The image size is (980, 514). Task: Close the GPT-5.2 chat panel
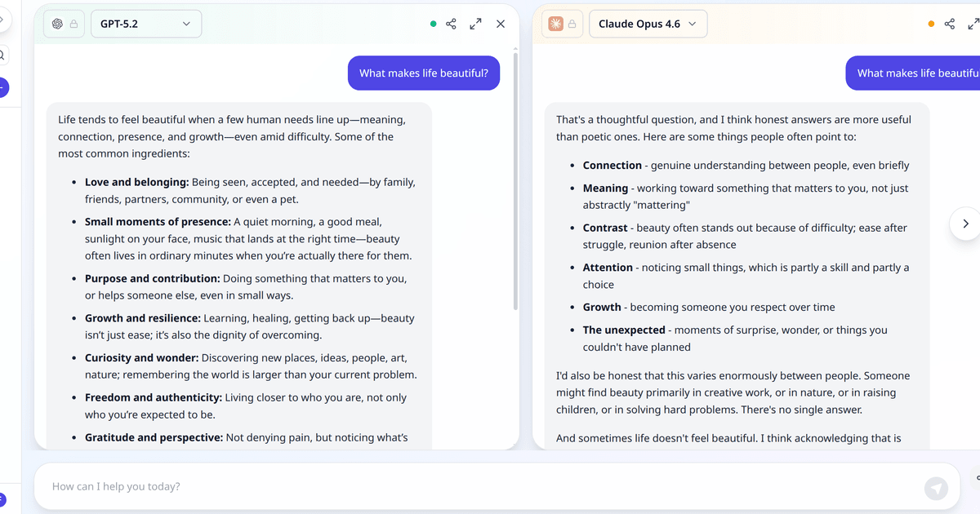(501, 24)
